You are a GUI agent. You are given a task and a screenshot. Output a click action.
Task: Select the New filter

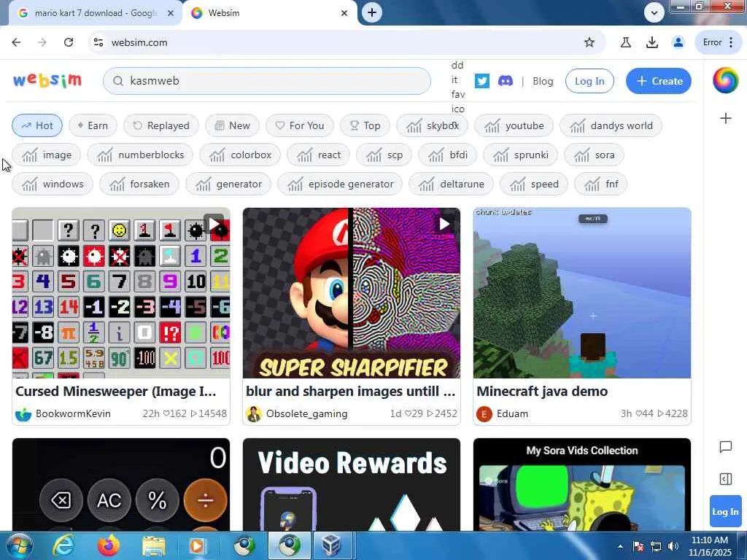[232, 125]
